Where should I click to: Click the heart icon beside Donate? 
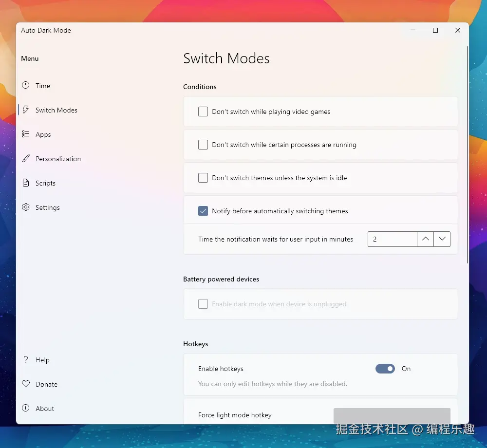(26, 384)
